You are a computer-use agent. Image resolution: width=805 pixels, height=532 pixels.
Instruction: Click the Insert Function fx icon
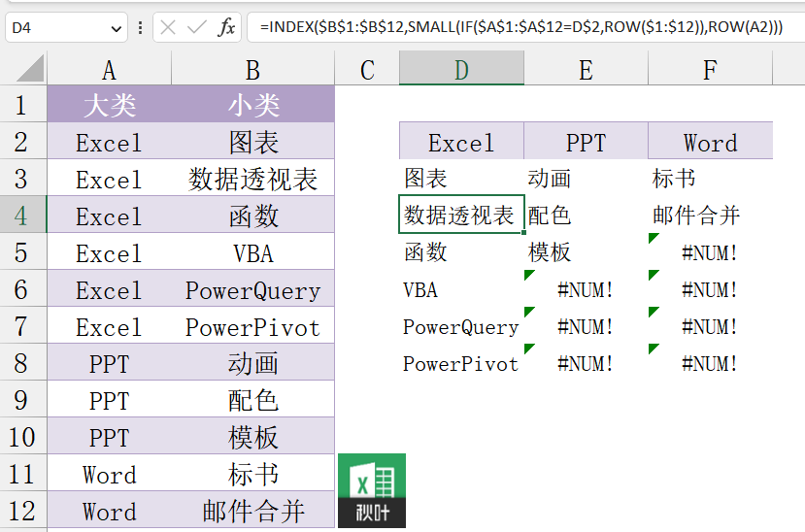click(226, 27)
